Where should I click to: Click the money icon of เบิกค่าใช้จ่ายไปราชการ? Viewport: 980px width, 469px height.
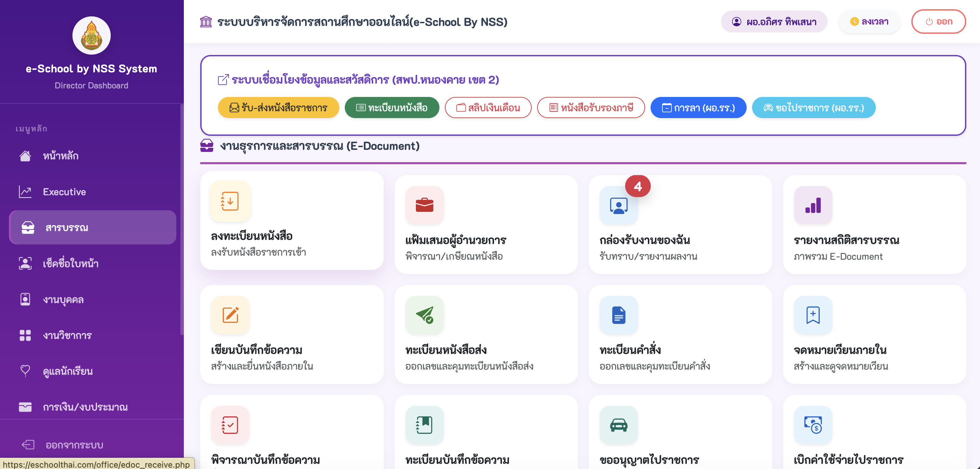813,425
